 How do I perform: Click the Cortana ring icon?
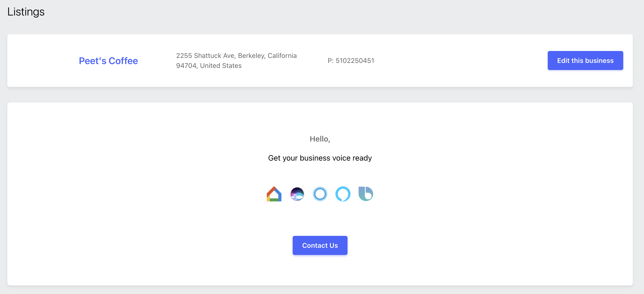[320, 194]
